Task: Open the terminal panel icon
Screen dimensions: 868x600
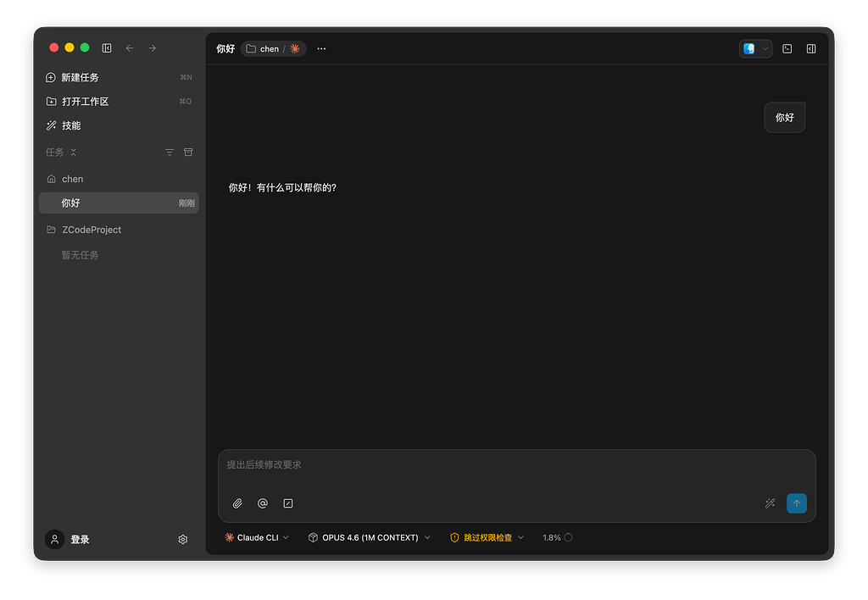Action: pos(787,48)
